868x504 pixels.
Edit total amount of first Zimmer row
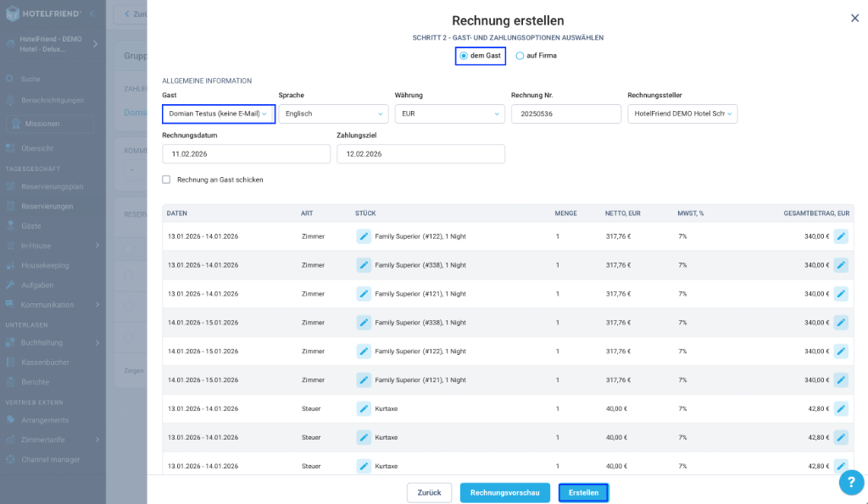point(841,236)
